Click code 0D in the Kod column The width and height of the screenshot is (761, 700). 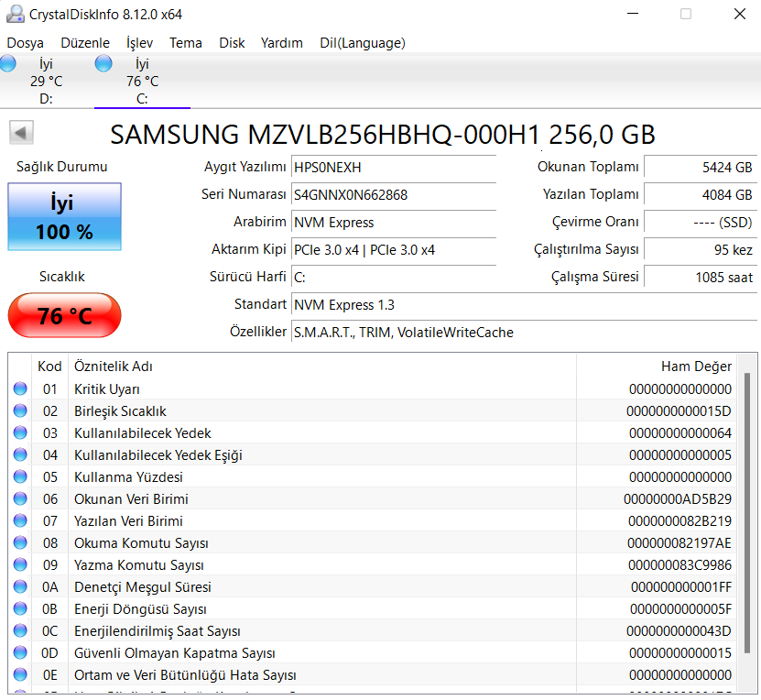[x=50, y=653]
